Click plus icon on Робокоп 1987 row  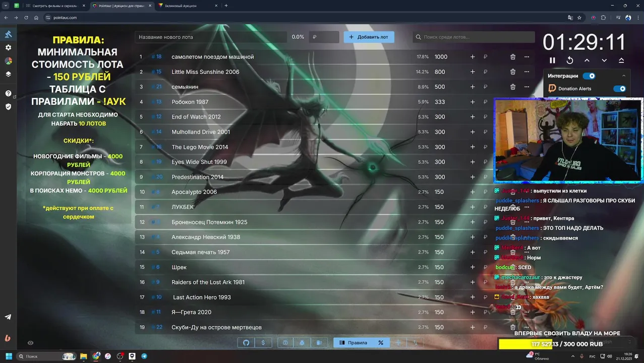click(473, 102)
